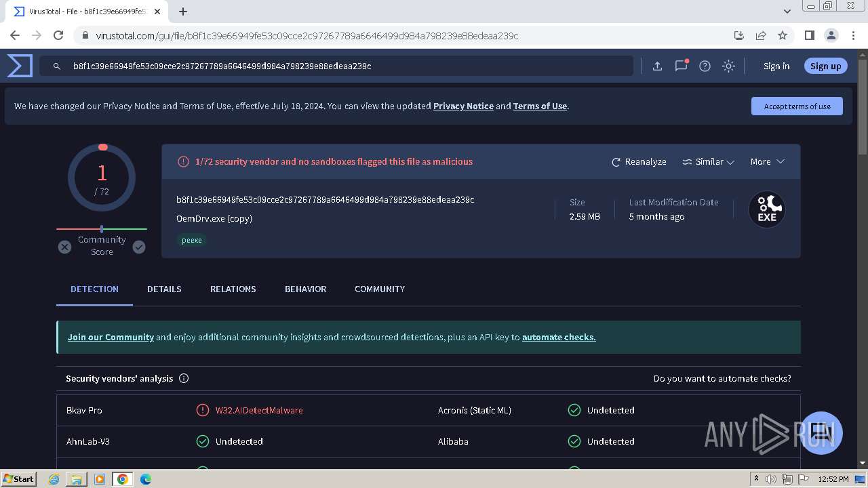This screenshot has height=488, width=868.
Task: Click Acronis (Static ML) undetected check icon
Action: point(574,411)
